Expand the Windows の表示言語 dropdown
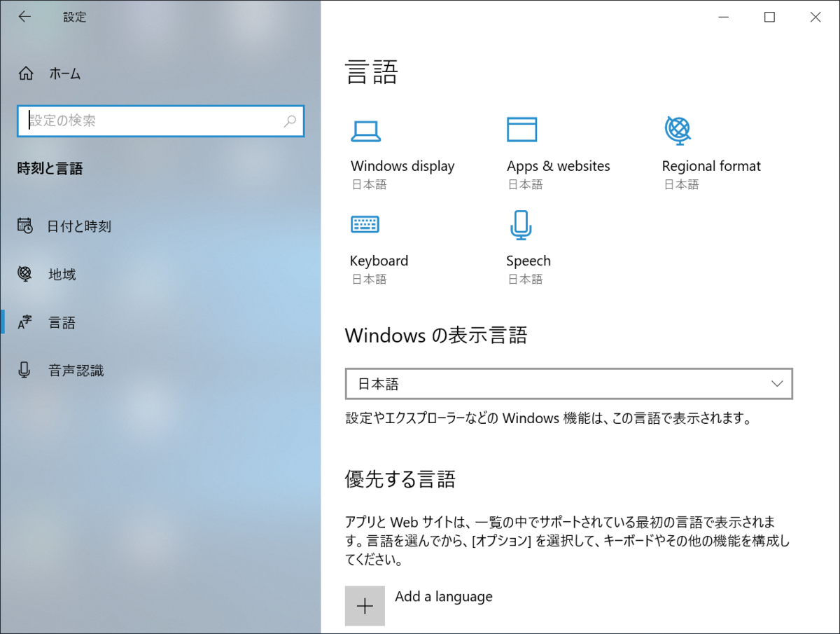This screenshot has height=634, width=840. point(569,384)
